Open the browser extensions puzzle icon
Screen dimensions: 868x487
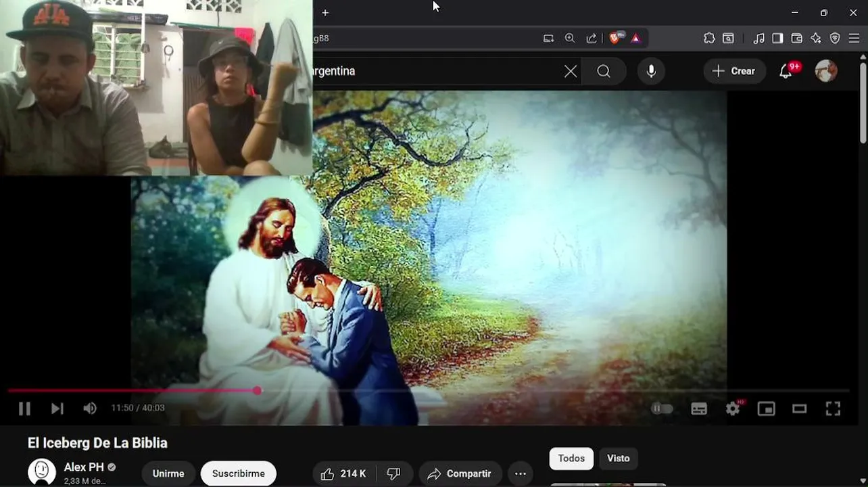709,39
